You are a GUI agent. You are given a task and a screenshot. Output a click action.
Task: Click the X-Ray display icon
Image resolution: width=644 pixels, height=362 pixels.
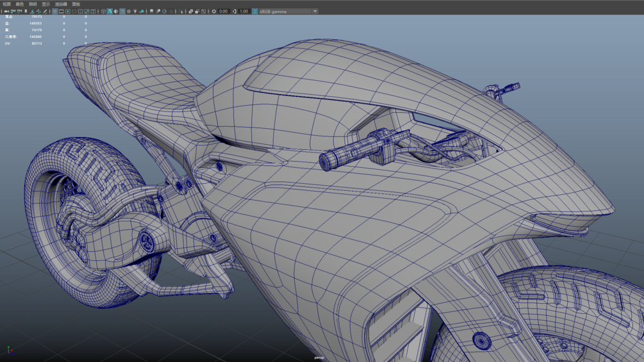(x=190, y=12)
